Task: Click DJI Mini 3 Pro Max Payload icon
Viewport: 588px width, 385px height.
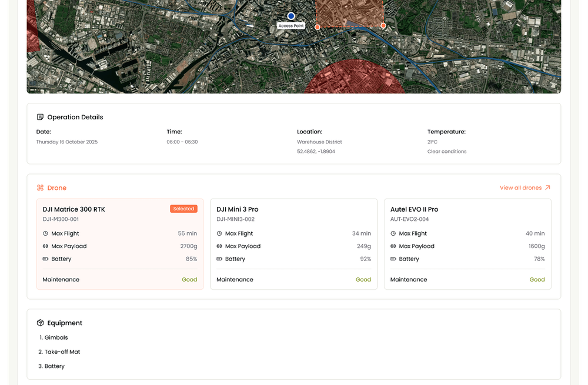Action: click(219, 246)
